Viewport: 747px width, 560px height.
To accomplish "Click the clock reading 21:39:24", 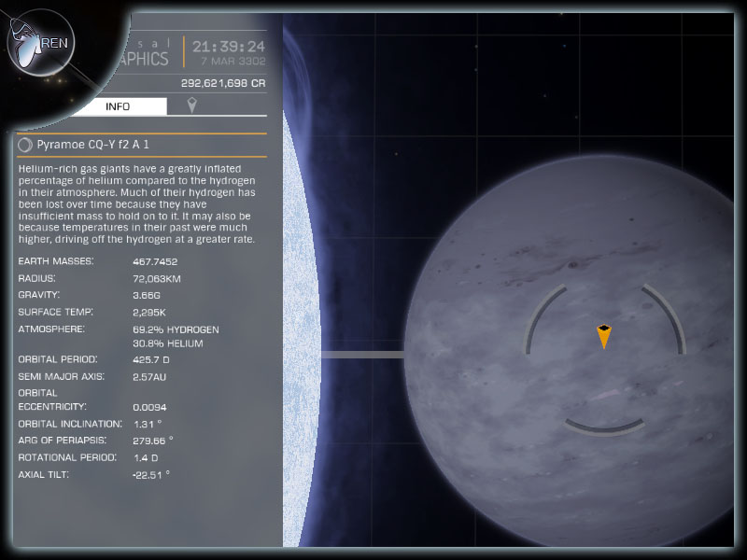I will [229, 47].
